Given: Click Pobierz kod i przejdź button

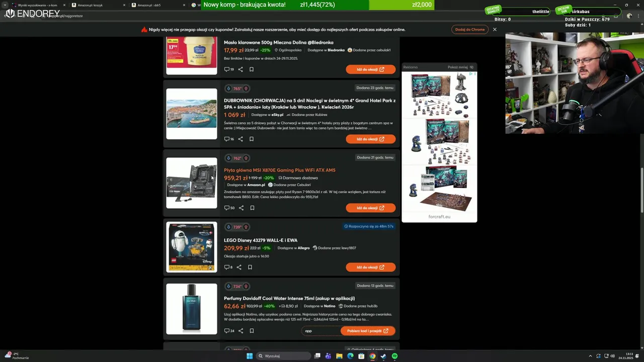Looking at the screenshot, I should coord(367,331).
